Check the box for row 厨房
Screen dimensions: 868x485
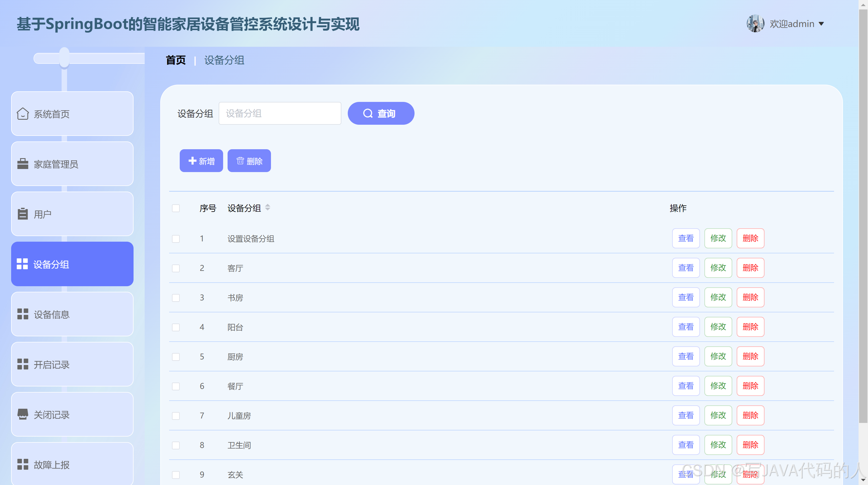(x=176, y=357)
